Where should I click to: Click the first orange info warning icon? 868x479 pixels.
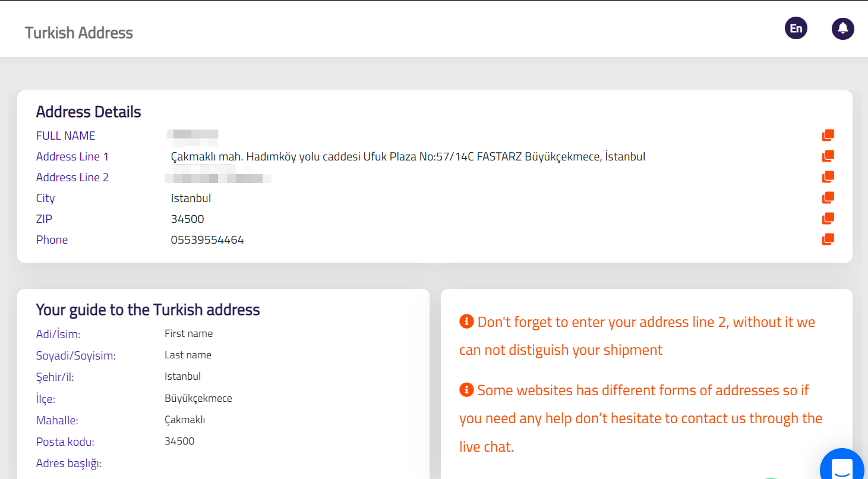[466, 322]
